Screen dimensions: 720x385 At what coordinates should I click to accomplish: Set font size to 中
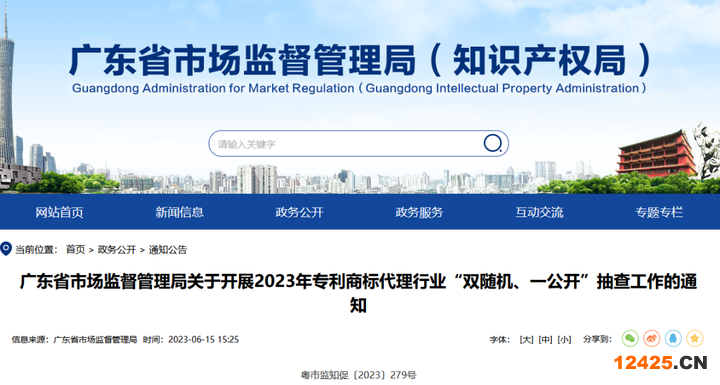click(546, 340)
